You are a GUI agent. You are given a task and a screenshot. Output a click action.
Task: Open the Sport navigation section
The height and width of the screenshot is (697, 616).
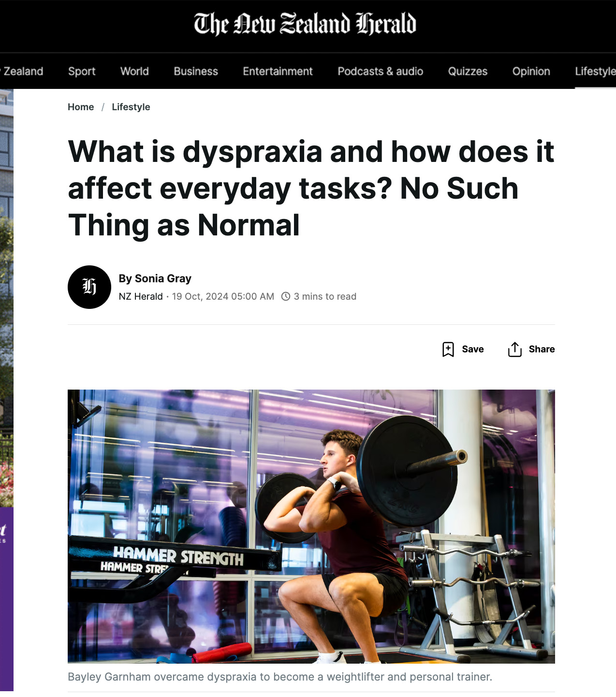(x=82, y=71)
